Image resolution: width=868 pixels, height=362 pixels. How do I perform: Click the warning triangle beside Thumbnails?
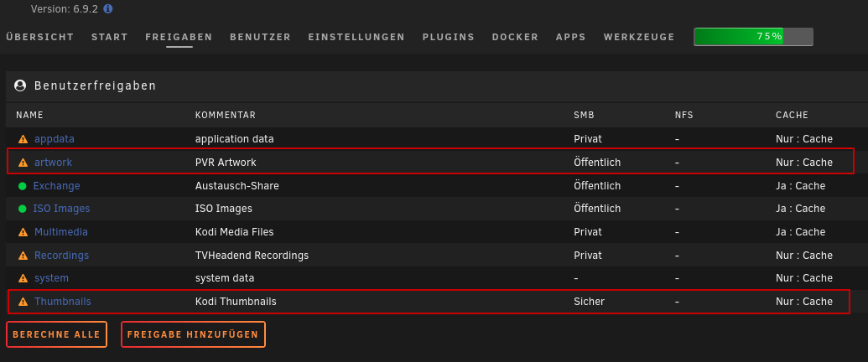tap(23, 302)
